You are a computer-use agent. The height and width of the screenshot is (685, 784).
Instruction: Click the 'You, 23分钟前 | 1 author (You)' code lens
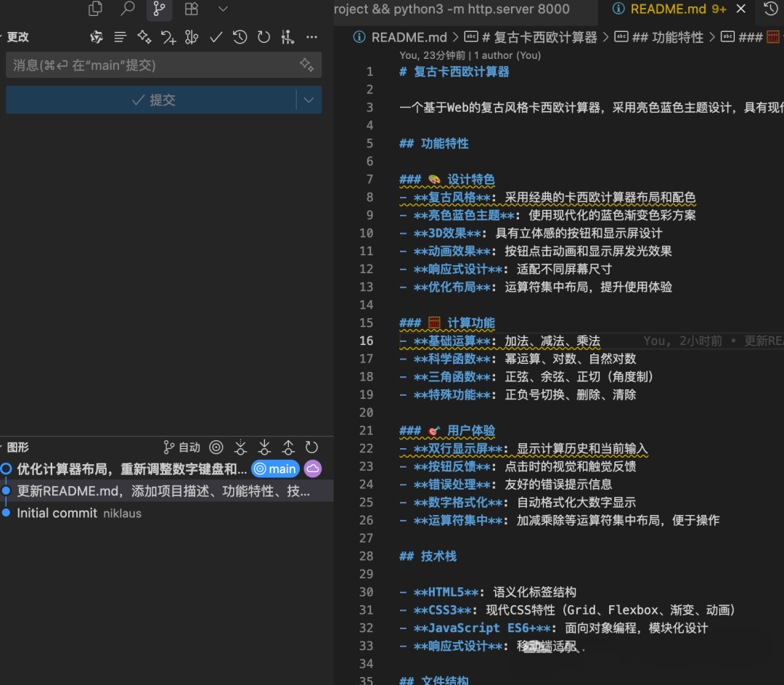click(x=470, y=55)
